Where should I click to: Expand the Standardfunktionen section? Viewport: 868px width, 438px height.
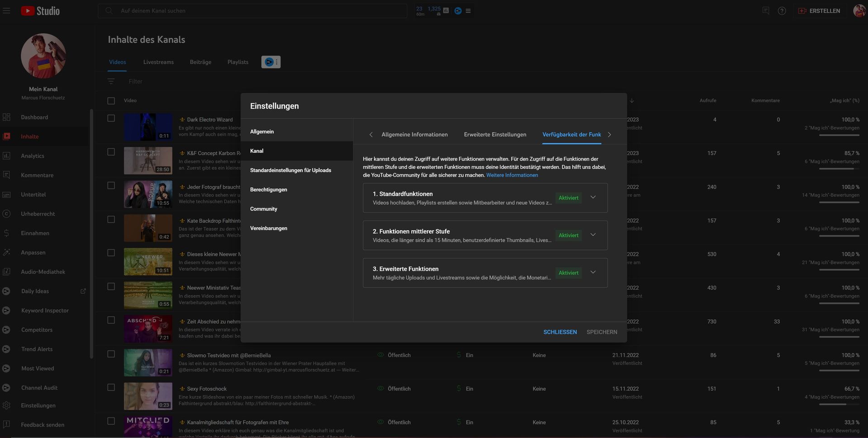(x=593, y=197)
